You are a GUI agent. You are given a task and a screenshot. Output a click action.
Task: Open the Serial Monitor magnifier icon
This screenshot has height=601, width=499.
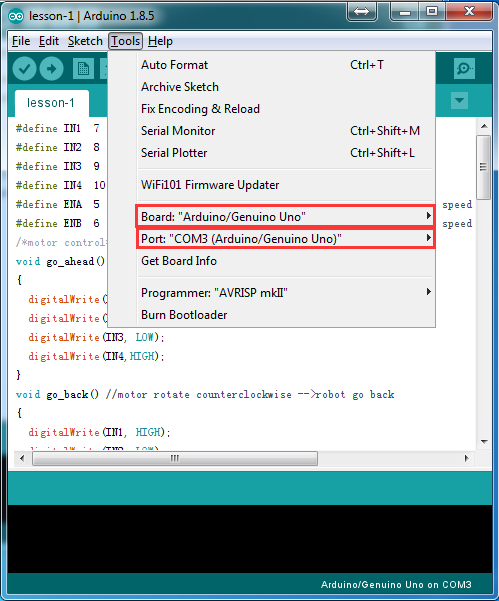[x=464, y=69]
